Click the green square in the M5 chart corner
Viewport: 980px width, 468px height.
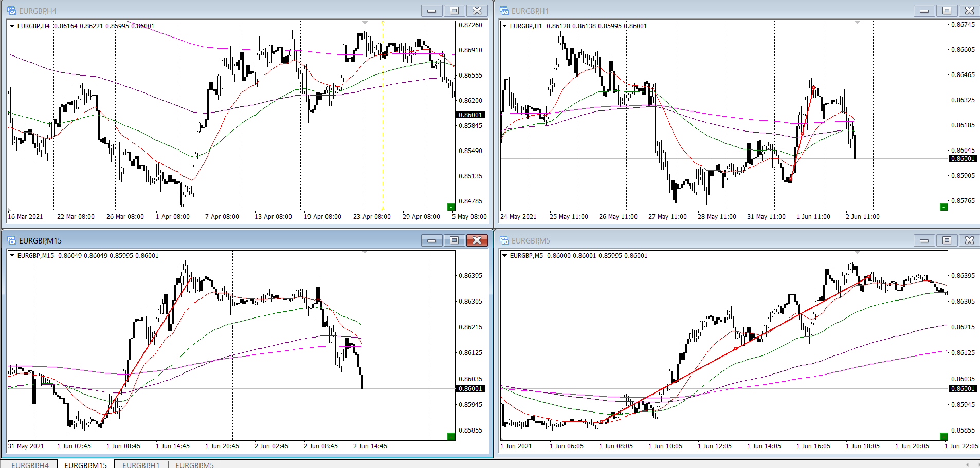pos(943,436)
